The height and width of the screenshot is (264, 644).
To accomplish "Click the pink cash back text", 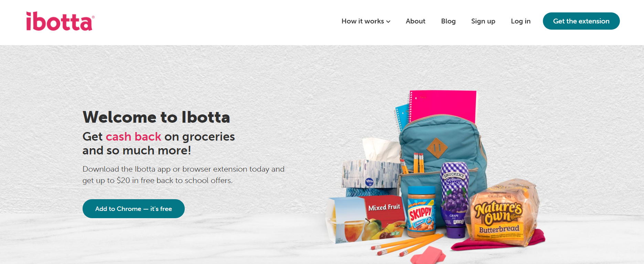I will (133, 136).
